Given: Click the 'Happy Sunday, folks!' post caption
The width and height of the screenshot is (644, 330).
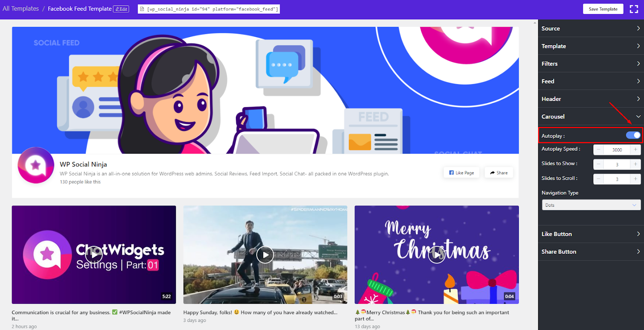Looking at the screenshot, I should (x=260, y=312).
